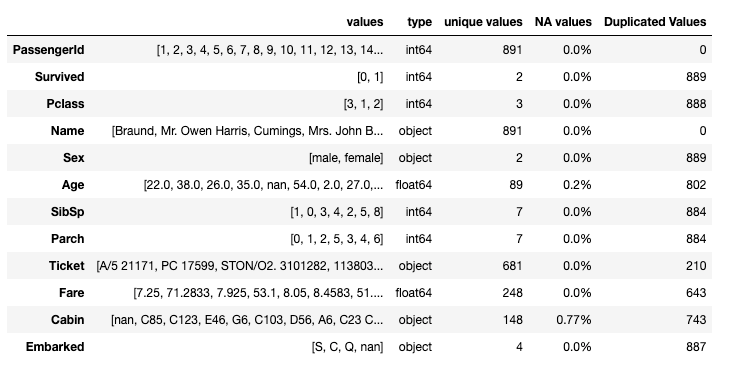Click the 'NA values' column header
The image size is (751, 367).
click(563, 22)
